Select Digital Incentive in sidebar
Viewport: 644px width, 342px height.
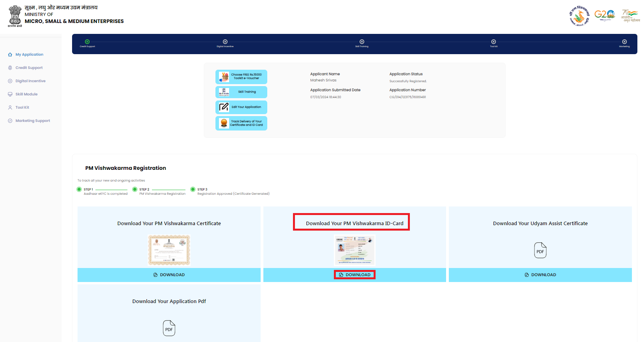tap(30, 81)
